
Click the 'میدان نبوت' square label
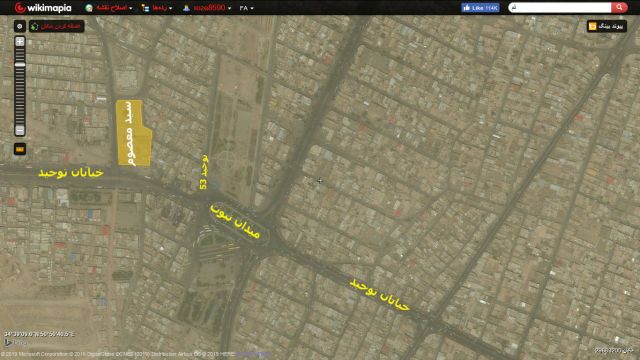tap(236, 221)
